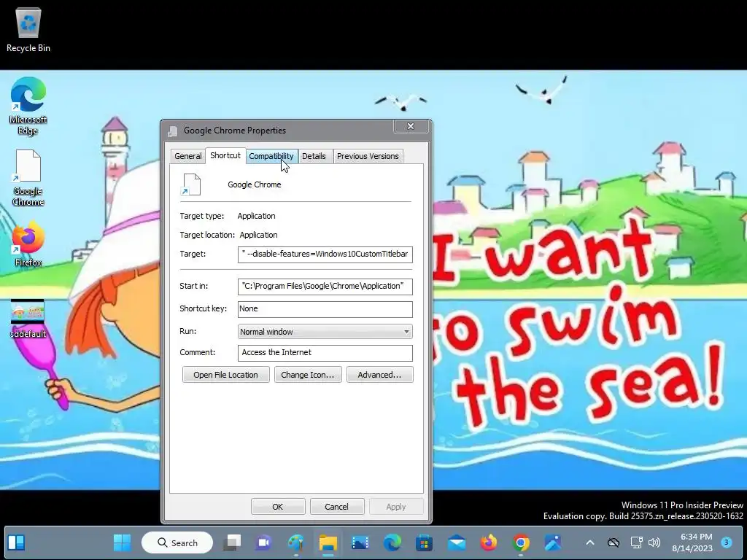Open Task View on the taskbar
The height and width of the screenshot is (560, 747).
tap(232, 542)
